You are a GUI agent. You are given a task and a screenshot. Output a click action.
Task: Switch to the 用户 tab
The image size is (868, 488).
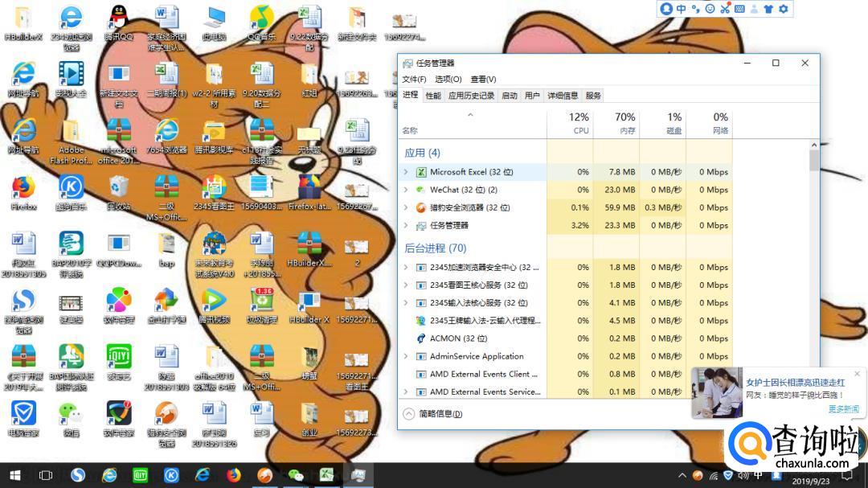pyautogui.click(x=532, y=96)
